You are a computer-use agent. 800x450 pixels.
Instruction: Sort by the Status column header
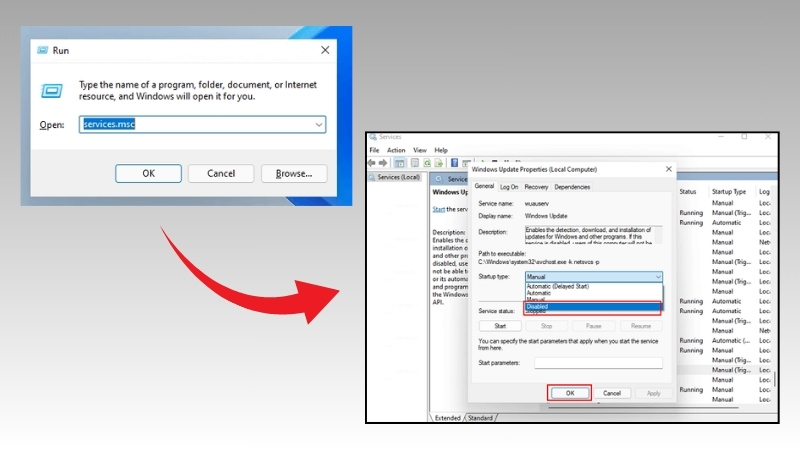tap(688, 192)
